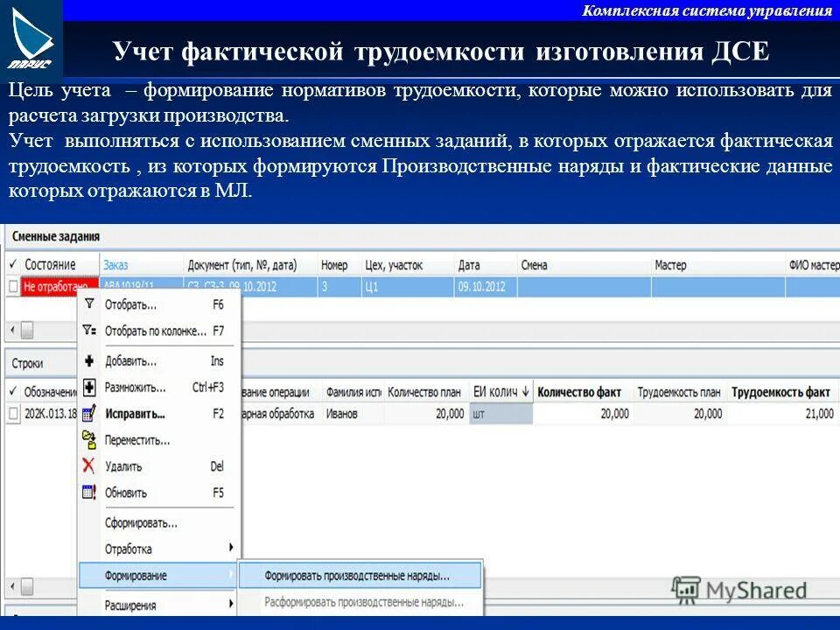
Task: Open the Формирование submenu
Action: coord(159,576)
